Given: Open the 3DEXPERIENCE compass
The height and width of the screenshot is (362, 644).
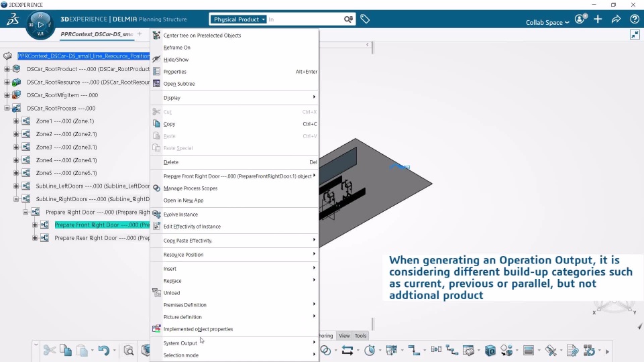Looking at the screenshot, I should 40,25.
